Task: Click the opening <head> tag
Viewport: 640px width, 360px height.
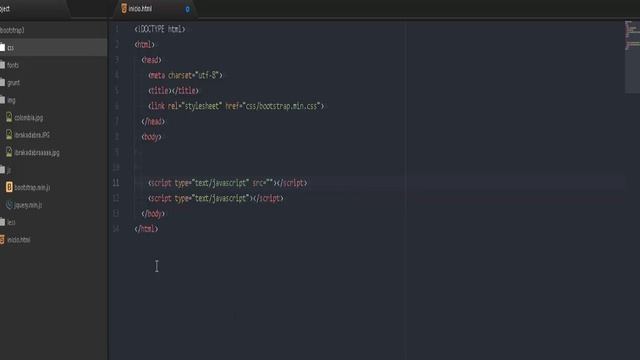Action: [x=151, y=60]
